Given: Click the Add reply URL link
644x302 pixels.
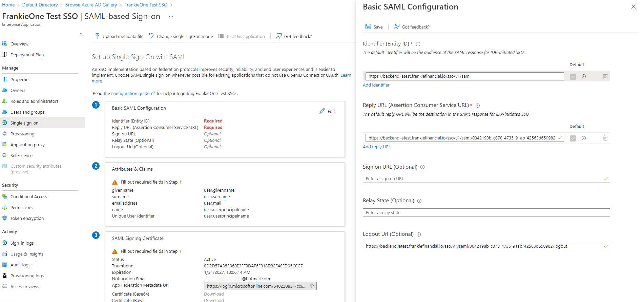Looking at the screenshot, I should [x=376, y=147].
